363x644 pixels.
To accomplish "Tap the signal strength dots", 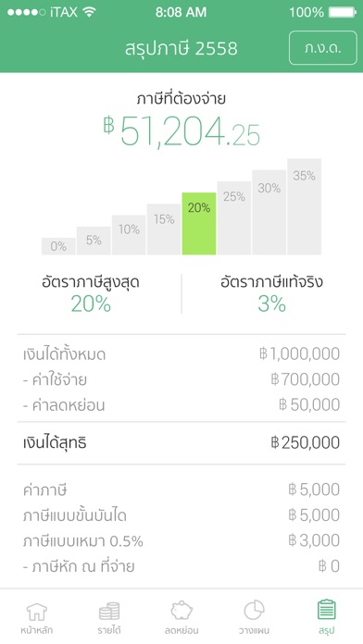I will (26, 12).
